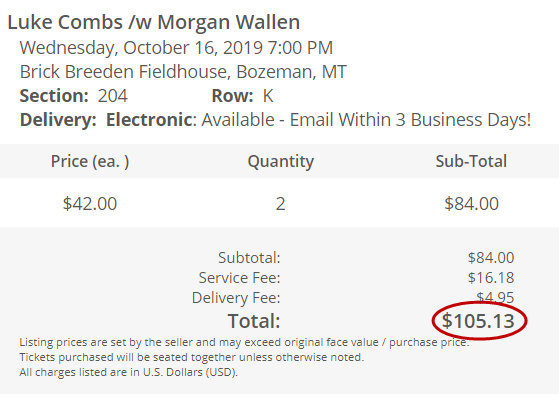Click the Delivery Electronic label

tap(108, 119)
